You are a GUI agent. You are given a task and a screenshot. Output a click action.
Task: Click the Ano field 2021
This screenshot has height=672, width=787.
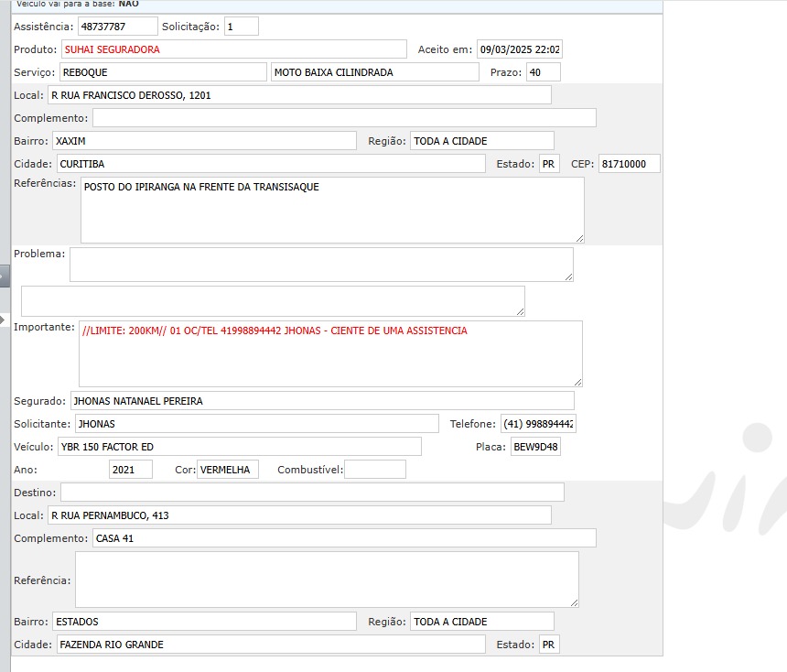(x=131, y=470)
